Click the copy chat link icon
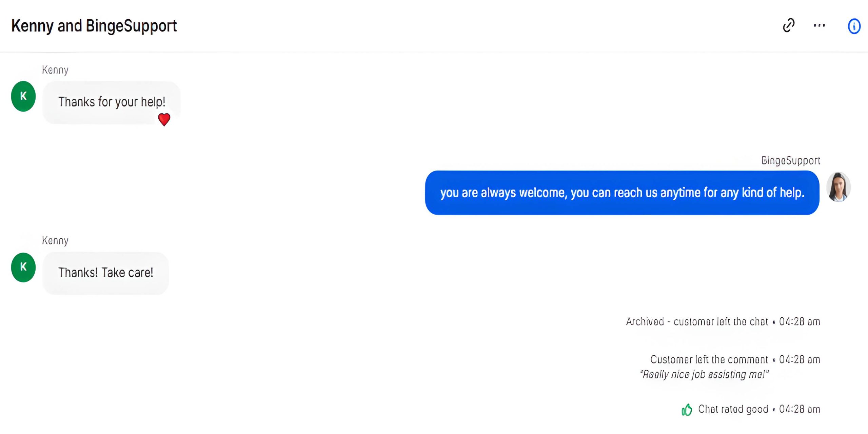The image size is (868, 434). (x=789, y=25)
